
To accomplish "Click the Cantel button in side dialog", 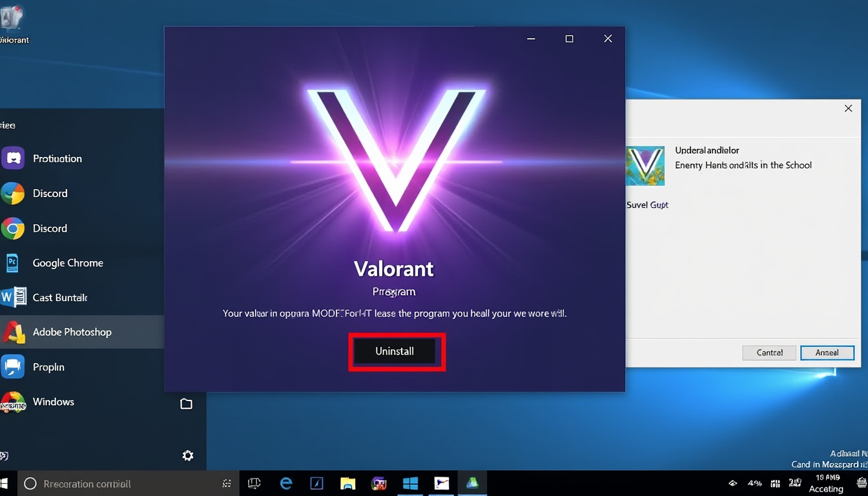I will pyautogui.click(x=769, y=353).
